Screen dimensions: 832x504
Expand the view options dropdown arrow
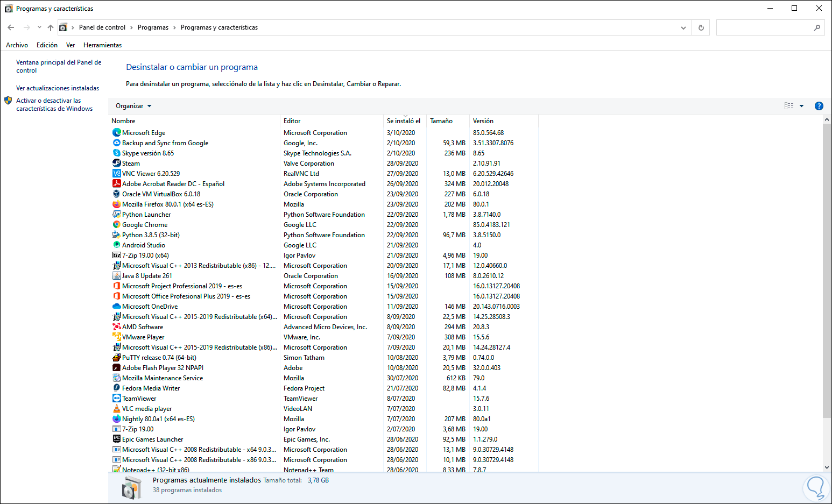(801, 106)
